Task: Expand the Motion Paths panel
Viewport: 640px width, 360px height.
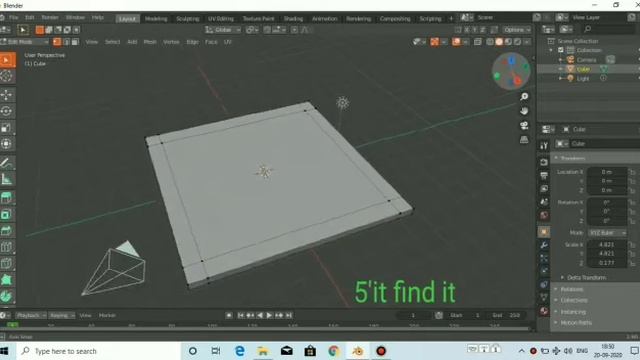Action: pos(576,323)
